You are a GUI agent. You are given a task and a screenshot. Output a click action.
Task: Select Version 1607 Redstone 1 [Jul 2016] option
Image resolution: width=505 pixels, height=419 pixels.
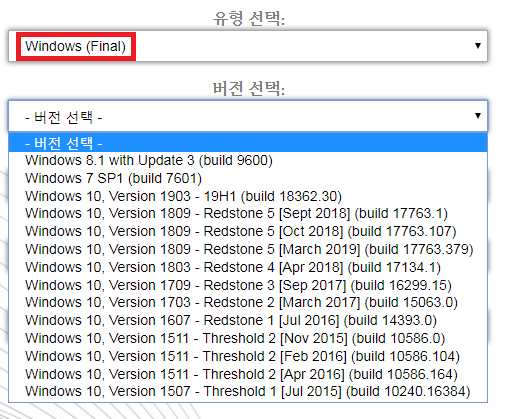[248, 320]
